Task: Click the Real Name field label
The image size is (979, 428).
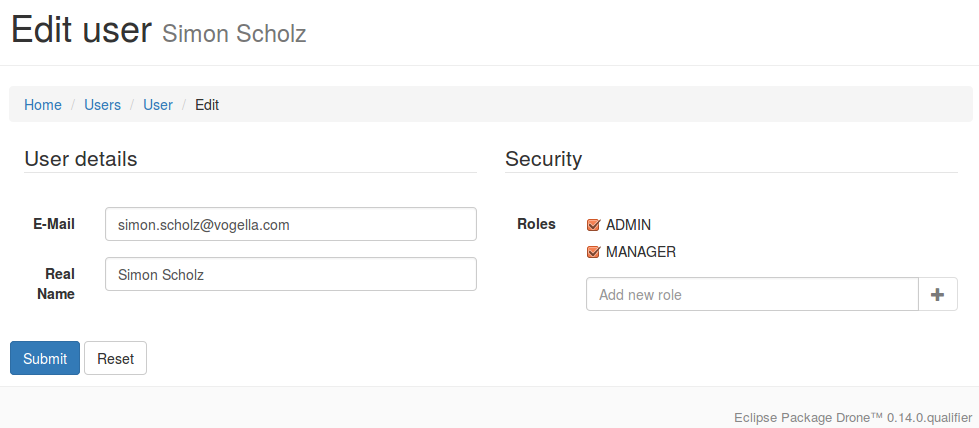Action: (56, 284)
